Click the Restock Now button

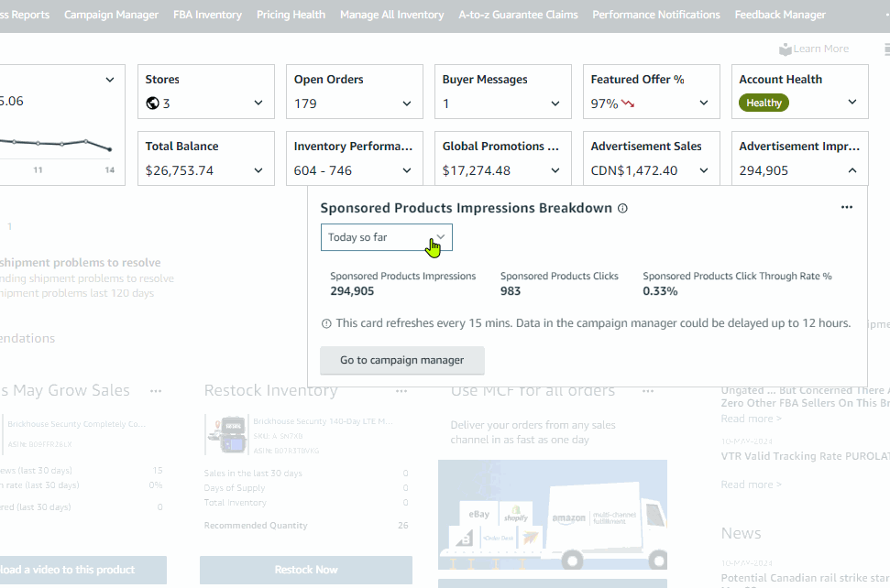click(306, 570)
